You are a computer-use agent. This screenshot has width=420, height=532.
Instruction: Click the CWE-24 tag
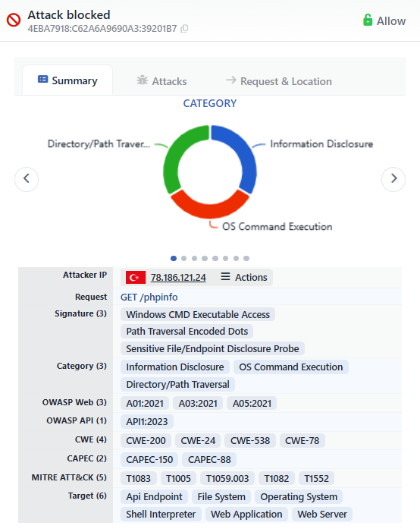pyautogui.click(x=198, y=441)
